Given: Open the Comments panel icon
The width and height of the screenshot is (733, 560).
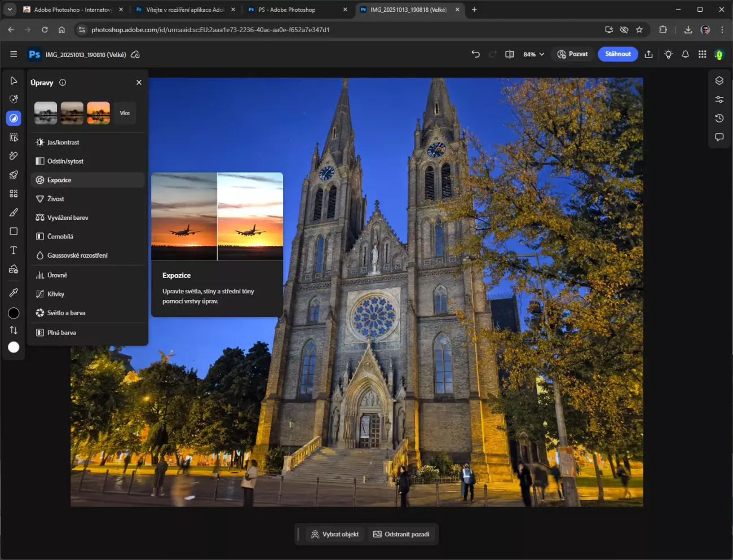Looking at the screenshot, I should click(x=719, y=137).
